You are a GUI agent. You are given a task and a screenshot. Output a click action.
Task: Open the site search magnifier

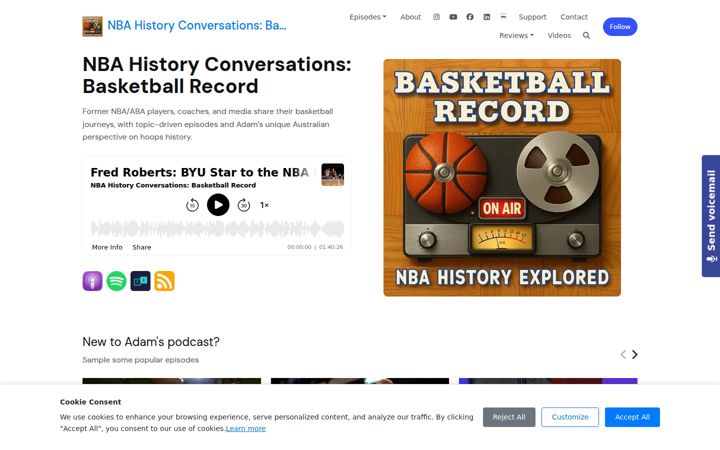tap(586, 35)
